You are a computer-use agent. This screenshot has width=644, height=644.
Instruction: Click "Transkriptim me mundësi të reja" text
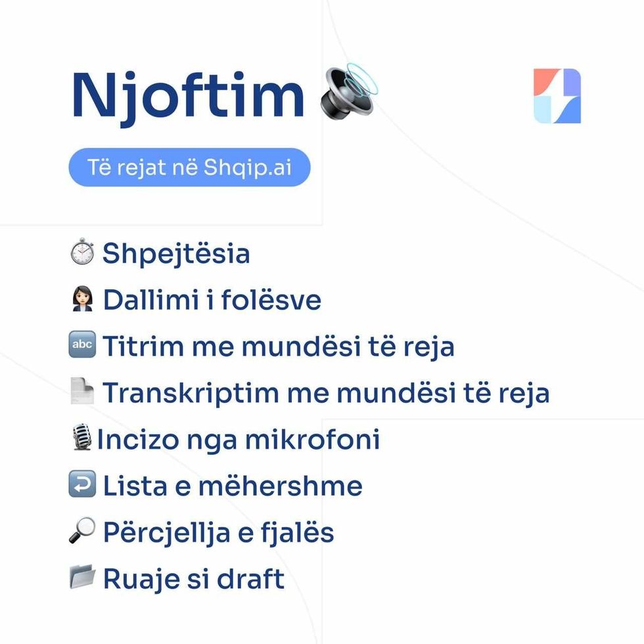(326, 393)
